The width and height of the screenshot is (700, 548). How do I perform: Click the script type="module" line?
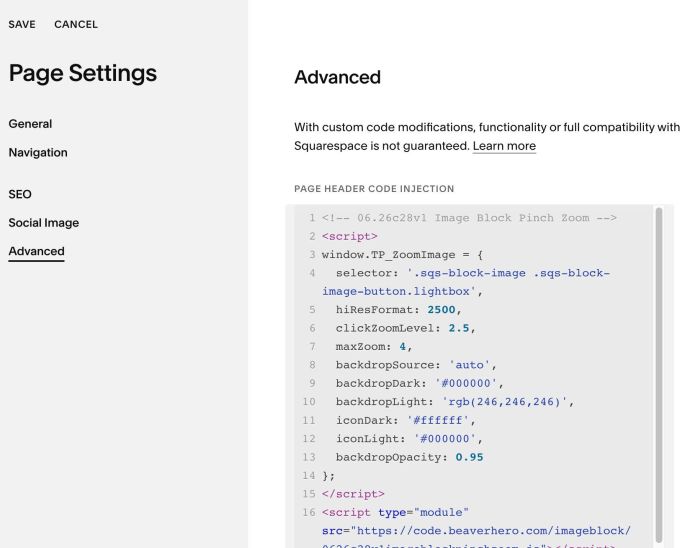[x=395, y=512]
